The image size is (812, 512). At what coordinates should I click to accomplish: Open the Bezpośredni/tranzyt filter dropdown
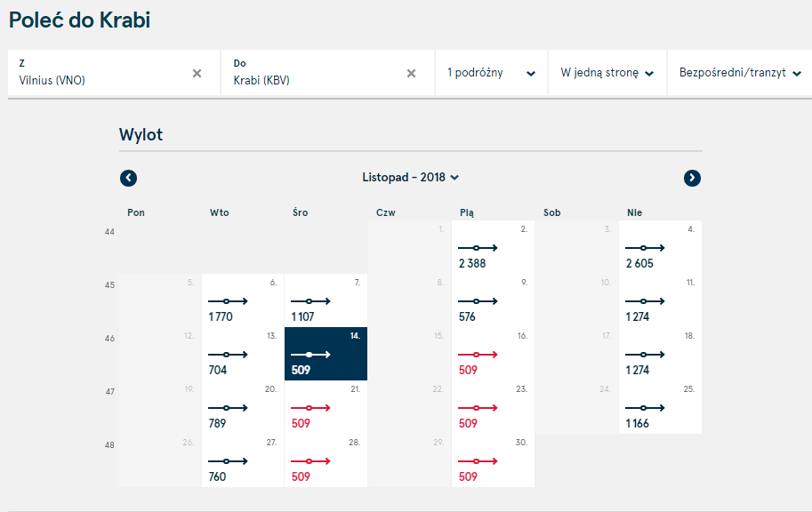click(740, 73)
